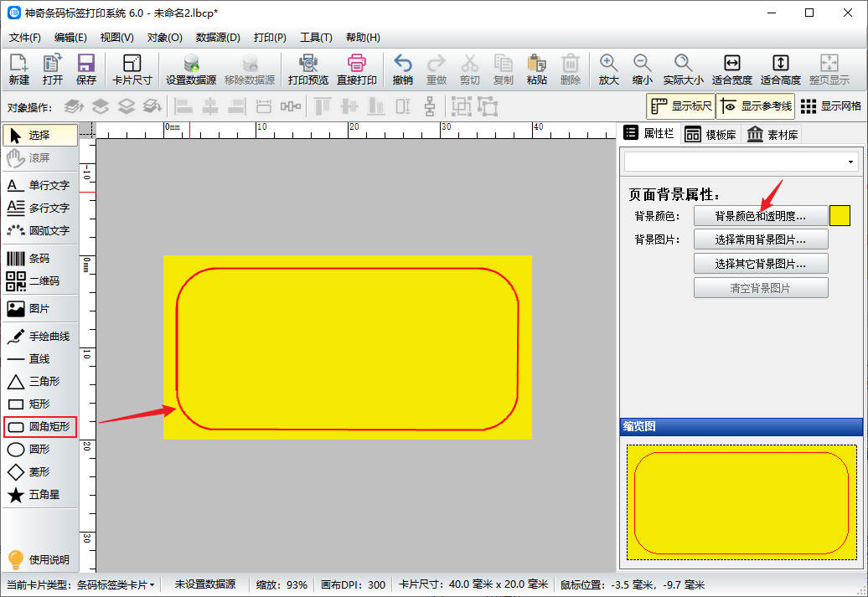Open 使用说明 help lightbulb
The width and height of the screenshot is (868, 597).
(39, 559)
